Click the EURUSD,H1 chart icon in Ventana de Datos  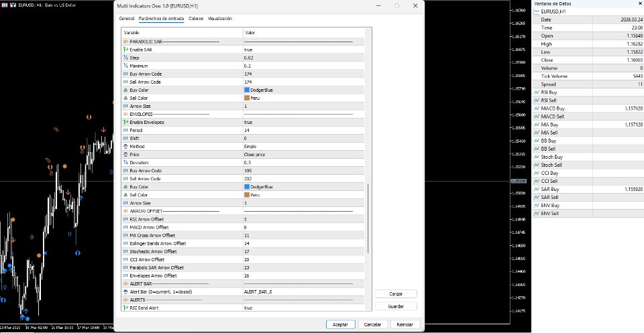point(537,12)
